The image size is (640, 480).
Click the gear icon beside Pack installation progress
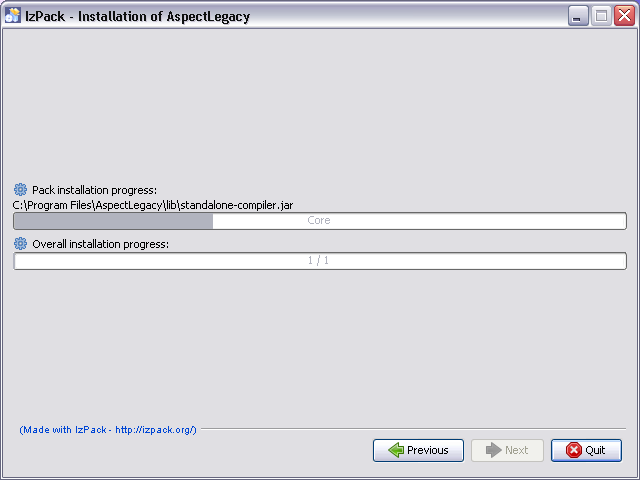(20, 190)
